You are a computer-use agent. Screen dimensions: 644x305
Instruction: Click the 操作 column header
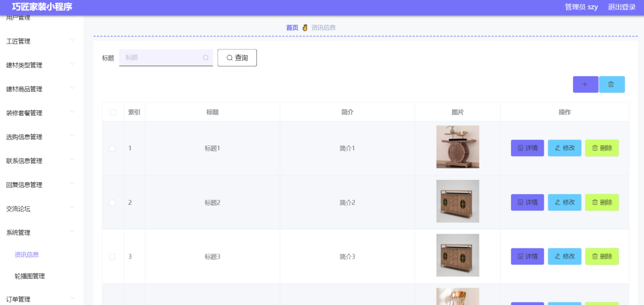click(565, 112)
